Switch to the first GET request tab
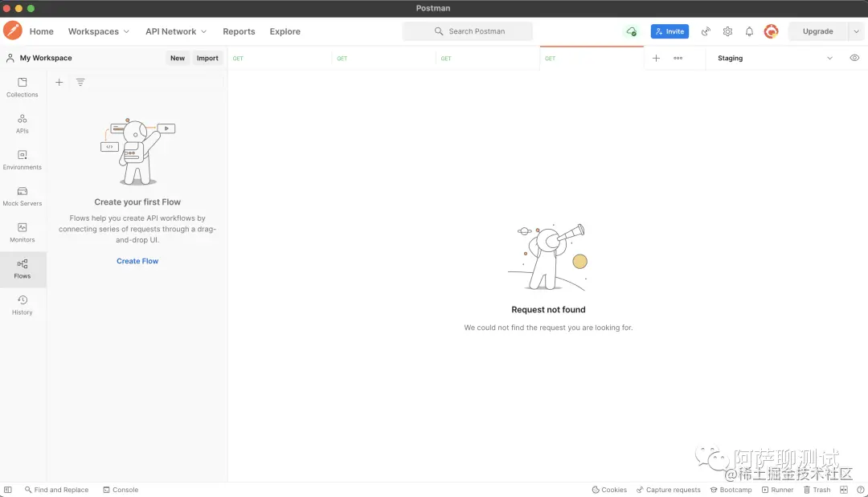 [280, 58]
